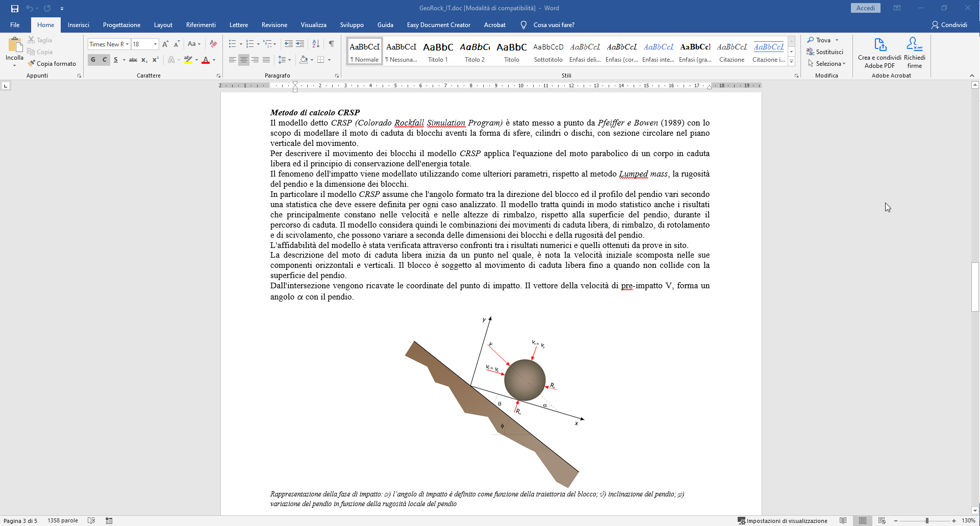Open the Seleziona dropdown

point(826,64)
